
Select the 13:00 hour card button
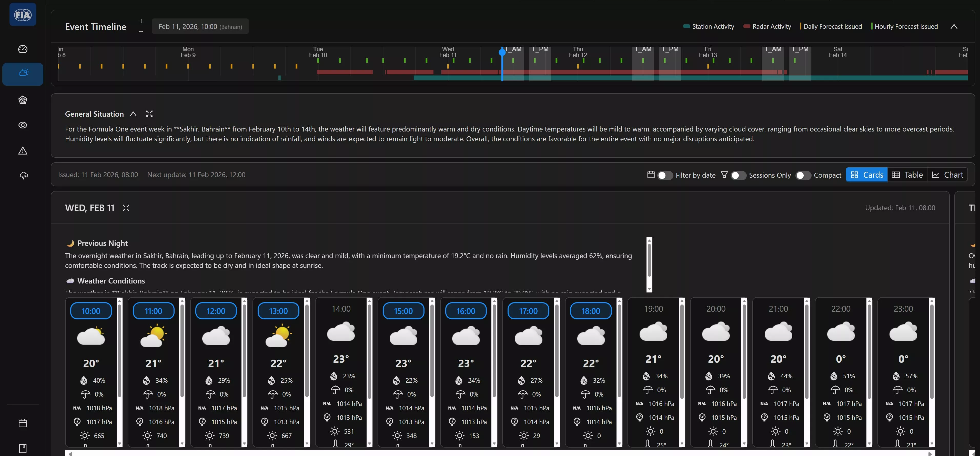[278, 311]
